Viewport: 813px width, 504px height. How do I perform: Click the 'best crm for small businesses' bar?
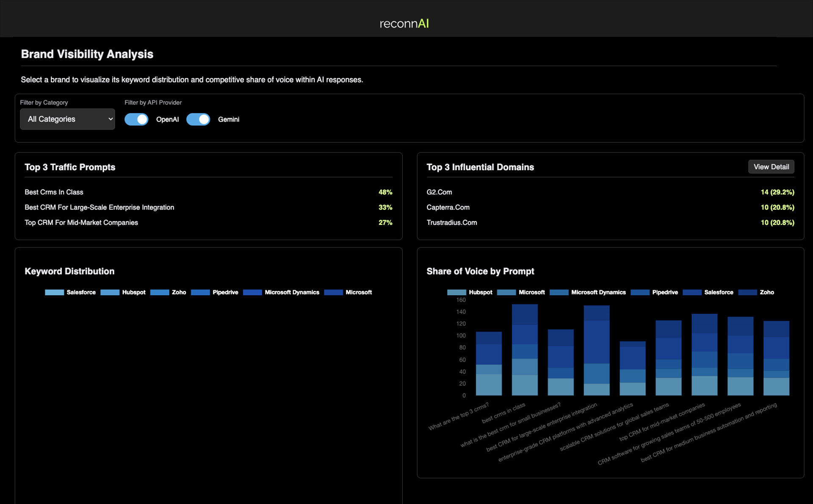(x=561, y=363)
